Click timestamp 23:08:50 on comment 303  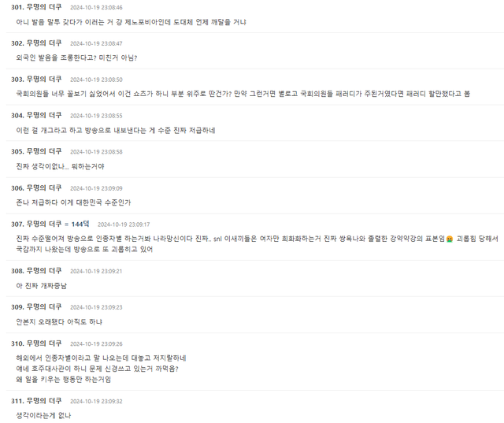(x=96, y=80)
